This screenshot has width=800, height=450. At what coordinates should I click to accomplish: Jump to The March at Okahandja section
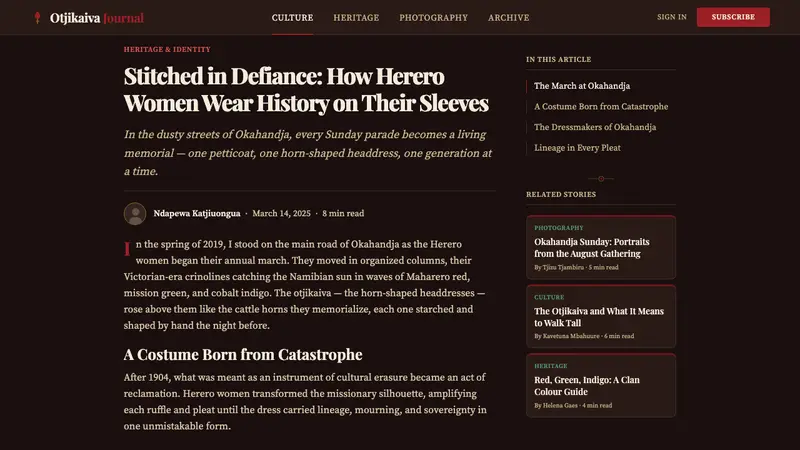click(x=582, y=86)
